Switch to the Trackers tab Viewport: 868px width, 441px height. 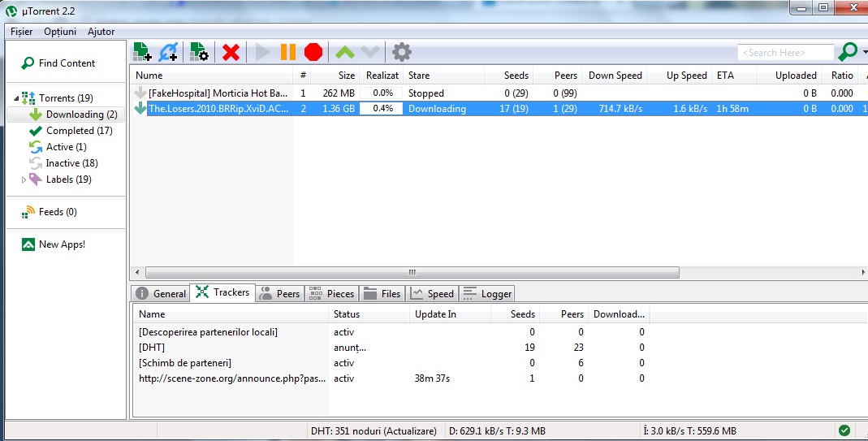pyautogui.click(x=222, y=292)
